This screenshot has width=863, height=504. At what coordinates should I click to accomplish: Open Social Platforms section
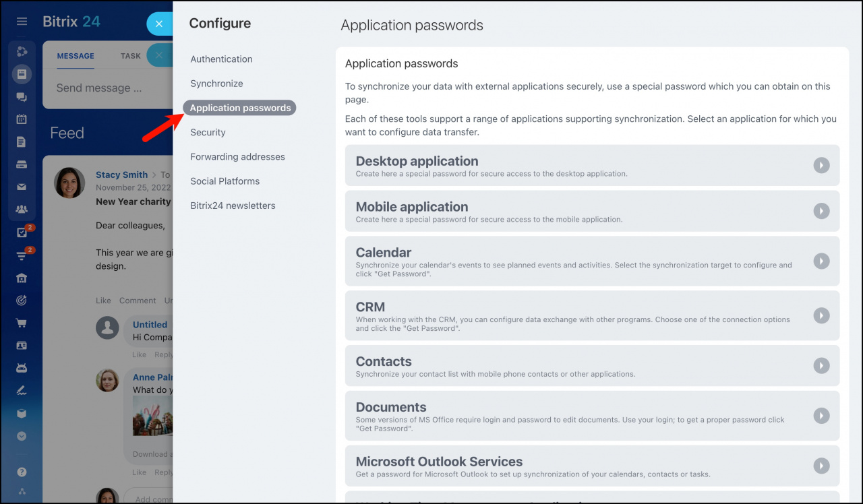[225, 181]
